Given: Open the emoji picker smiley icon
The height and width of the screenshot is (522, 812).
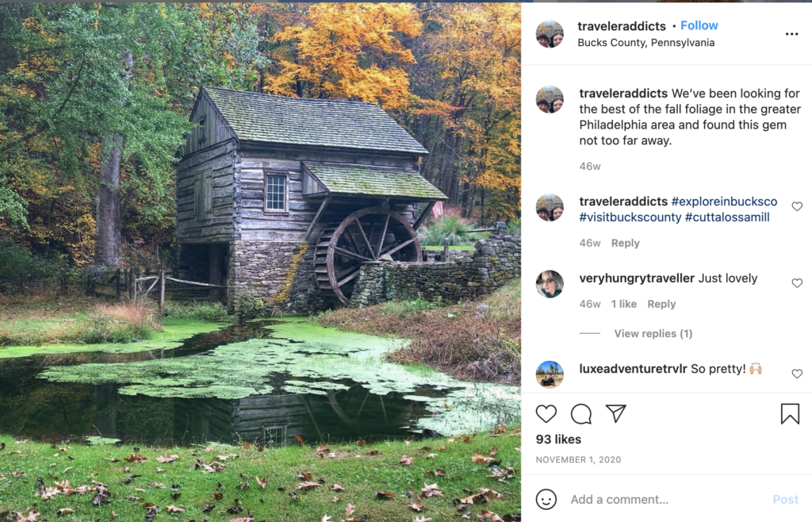Looking at the screenshot, I should [x=546, y=499].
